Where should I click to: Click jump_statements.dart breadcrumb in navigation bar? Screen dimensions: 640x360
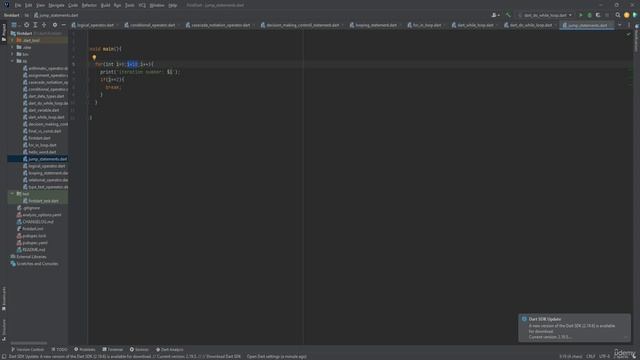[x=56, y=15]
